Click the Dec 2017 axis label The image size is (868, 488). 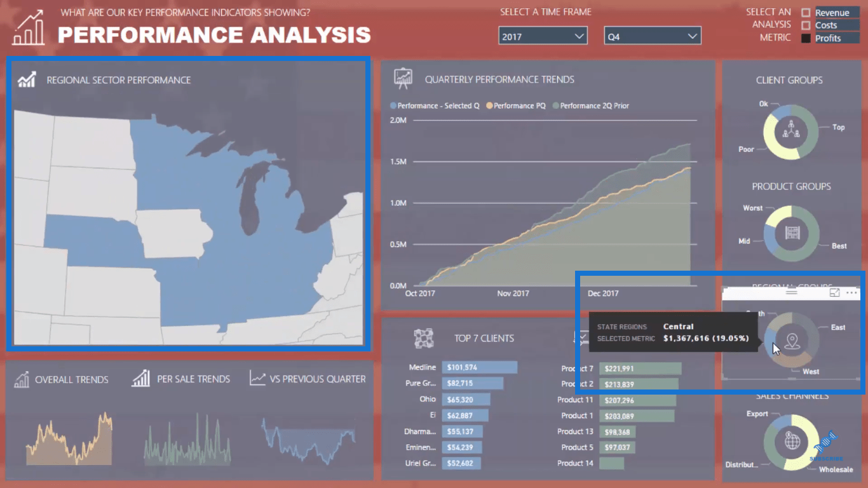point(603,294)
